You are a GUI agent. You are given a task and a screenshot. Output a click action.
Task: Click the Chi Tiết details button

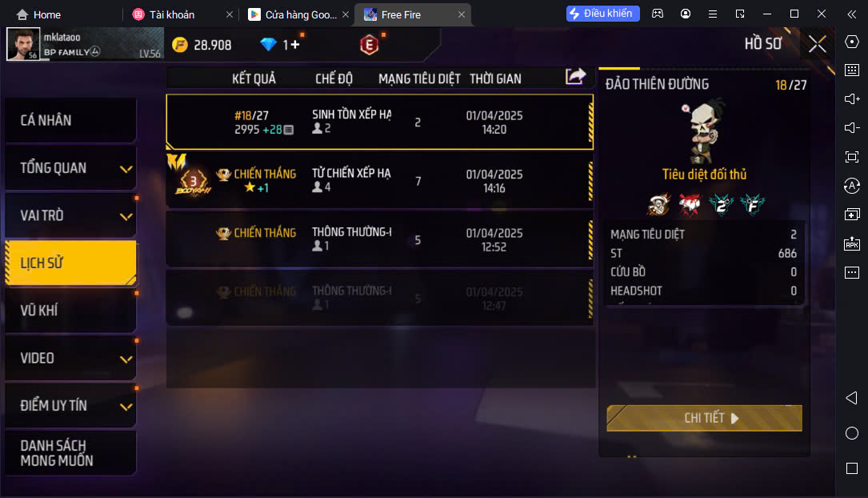coord(704,418)
